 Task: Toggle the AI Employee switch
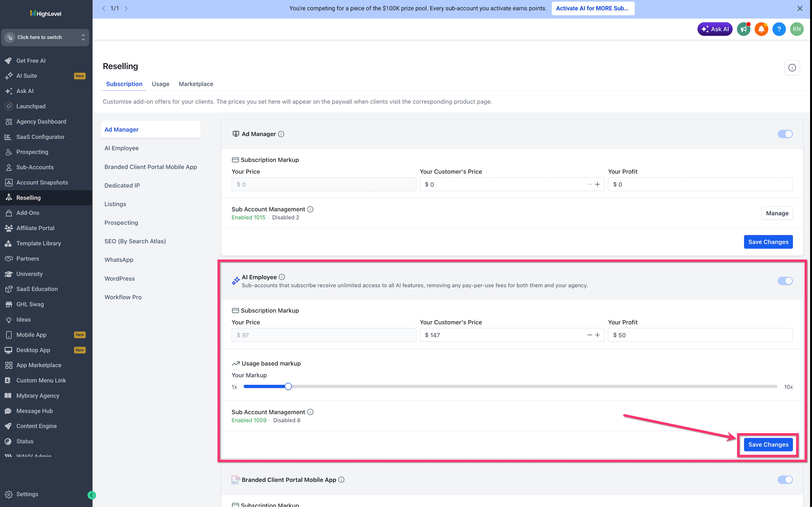tap(785, 281)
